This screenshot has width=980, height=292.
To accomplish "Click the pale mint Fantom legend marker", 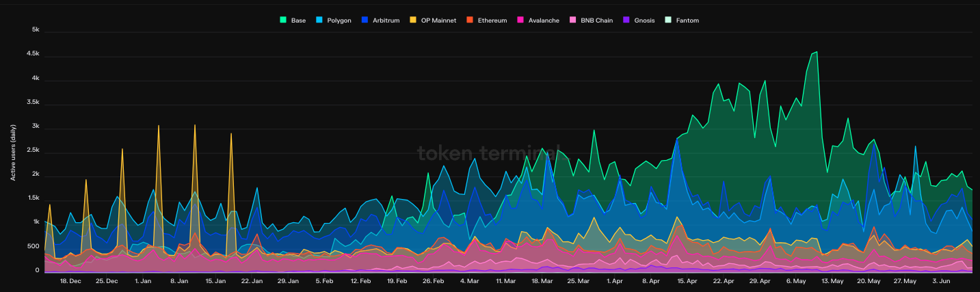I will pos(668,21).
